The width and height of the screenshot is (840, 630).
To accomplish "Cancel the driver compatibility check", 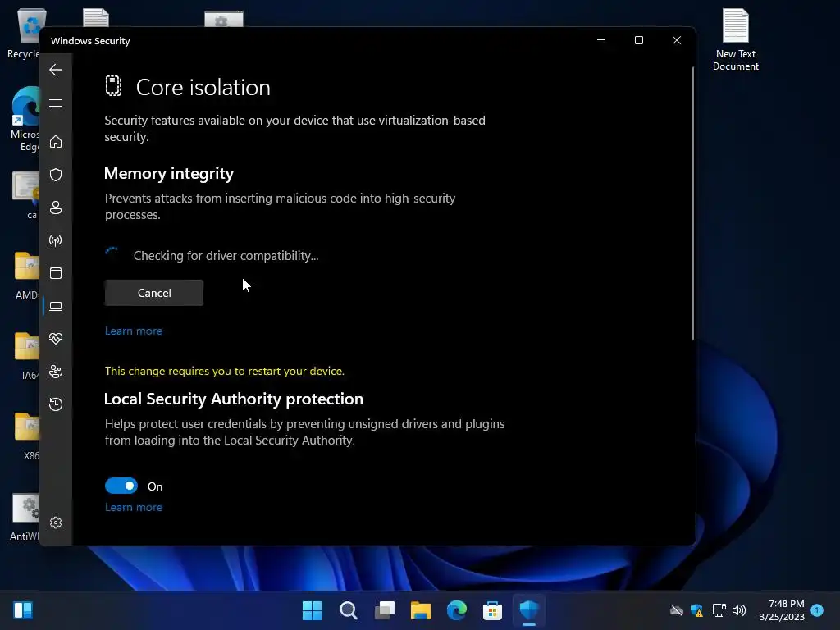I will pos(154,293).
